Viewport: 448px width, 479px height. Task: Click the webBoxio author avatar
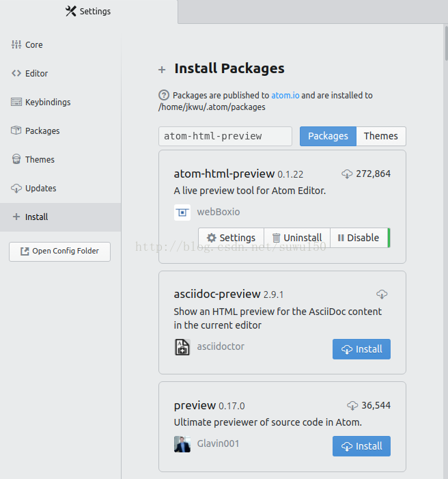pos(182,213)
